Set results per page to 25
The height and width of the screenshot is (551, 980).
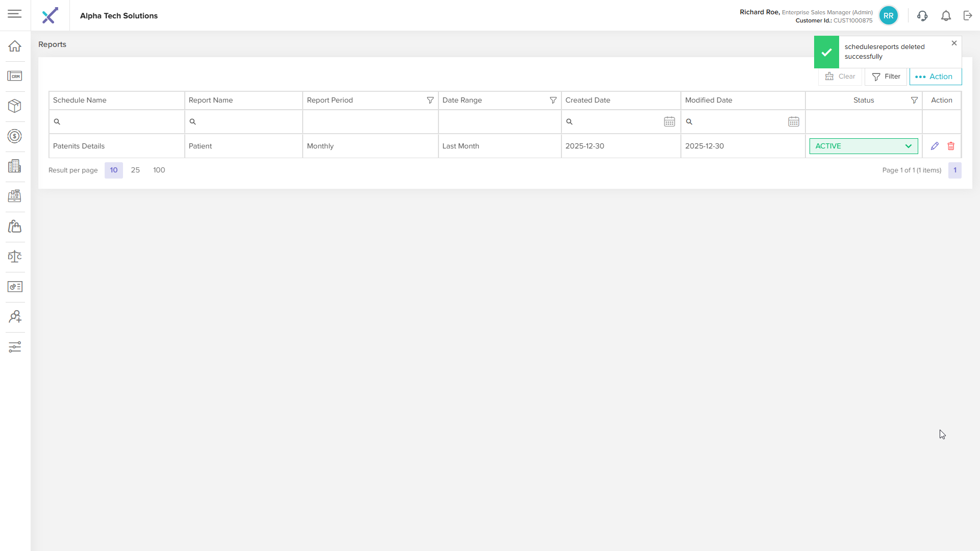135,170
